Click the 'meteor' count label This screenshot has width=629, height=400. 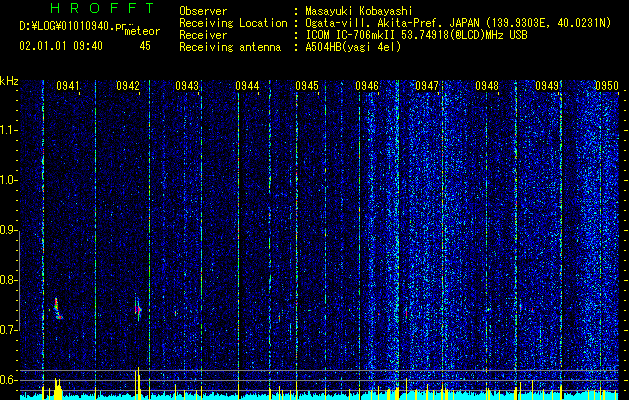[x=142, y=31]
